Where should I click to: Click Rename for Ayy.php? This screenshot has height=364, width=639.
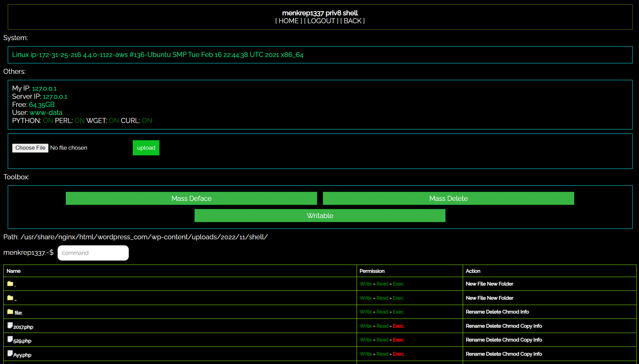pos(475,354)
